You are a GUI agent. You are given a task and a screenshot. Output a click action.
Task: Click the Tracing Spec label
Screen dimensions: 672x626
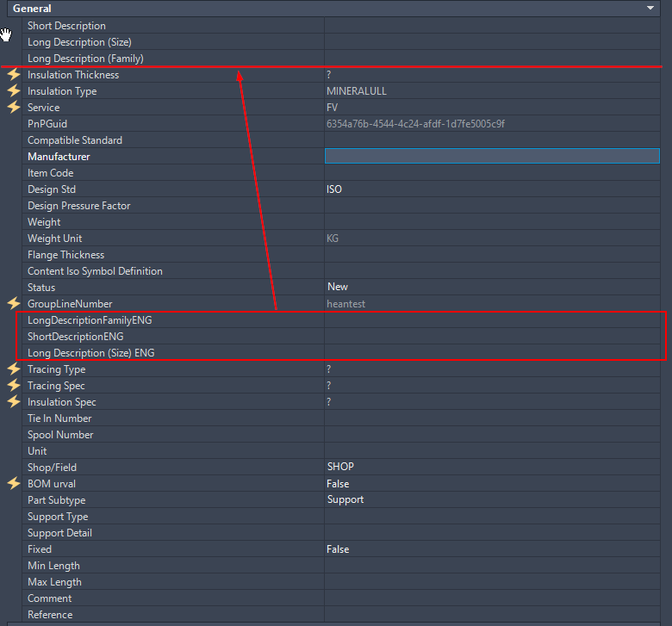(56, 386)
